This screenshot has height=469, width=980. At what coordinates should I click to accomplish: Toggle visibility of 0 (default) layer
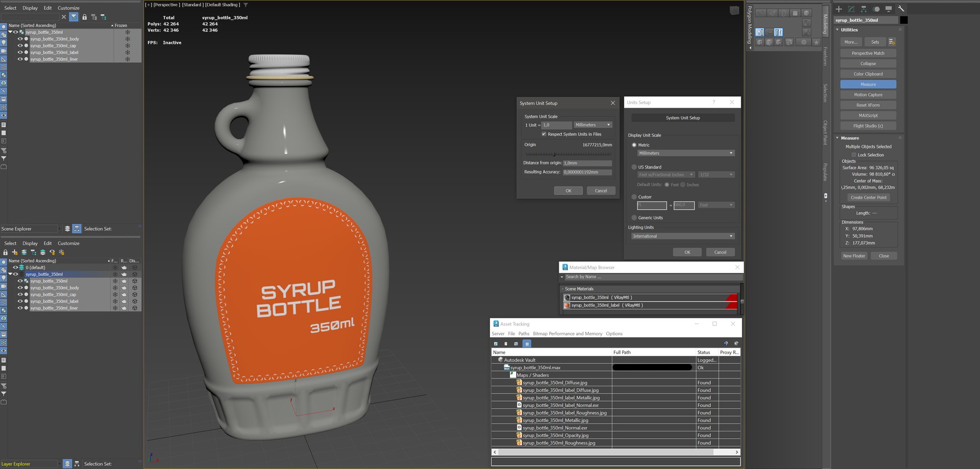(15, 267)
